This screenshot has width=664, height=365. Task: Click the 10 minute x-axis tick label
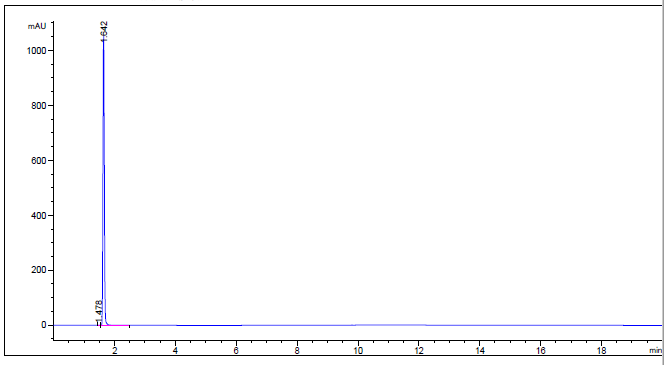(x=358, y=351)
